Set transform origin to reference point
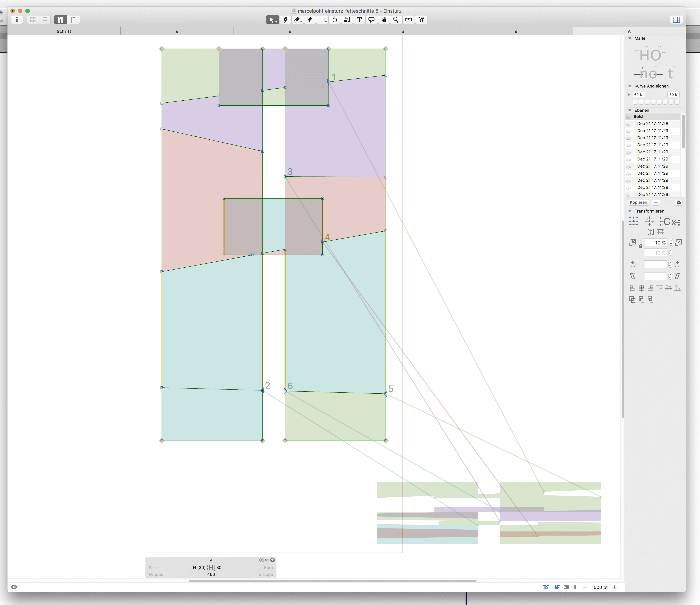The height and width of the screenshot is (605, 700). pos(649,222)
